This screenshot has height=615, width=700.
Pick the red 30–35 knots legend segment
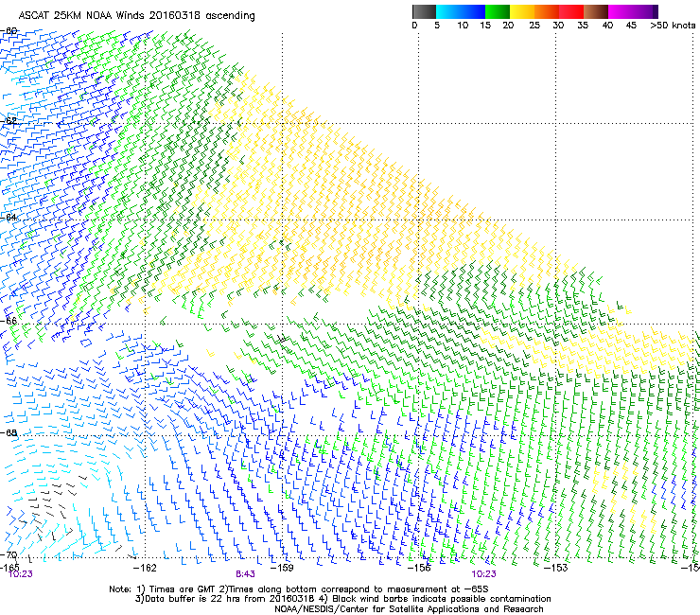pyautogui.click(x=571, y=11)
